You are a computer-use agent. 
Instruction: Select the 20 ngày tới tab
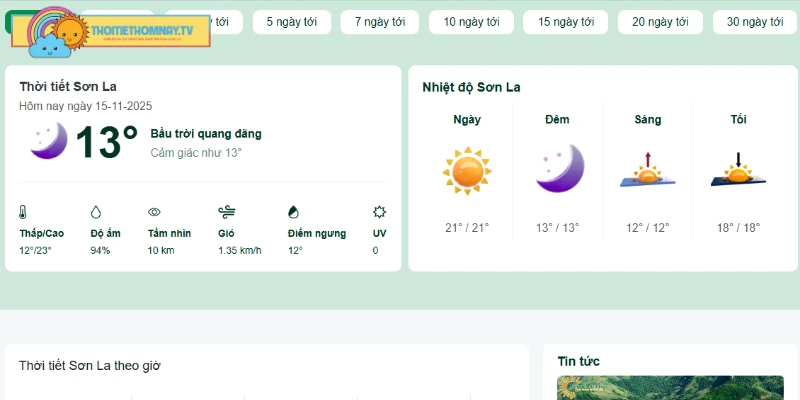(660, 22)
